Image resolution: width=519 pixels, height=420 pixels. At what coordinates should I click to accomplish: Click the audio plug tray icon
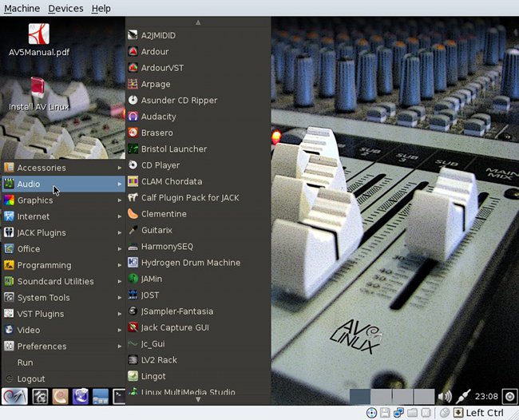pyautogui.click(x=463, y=396)
